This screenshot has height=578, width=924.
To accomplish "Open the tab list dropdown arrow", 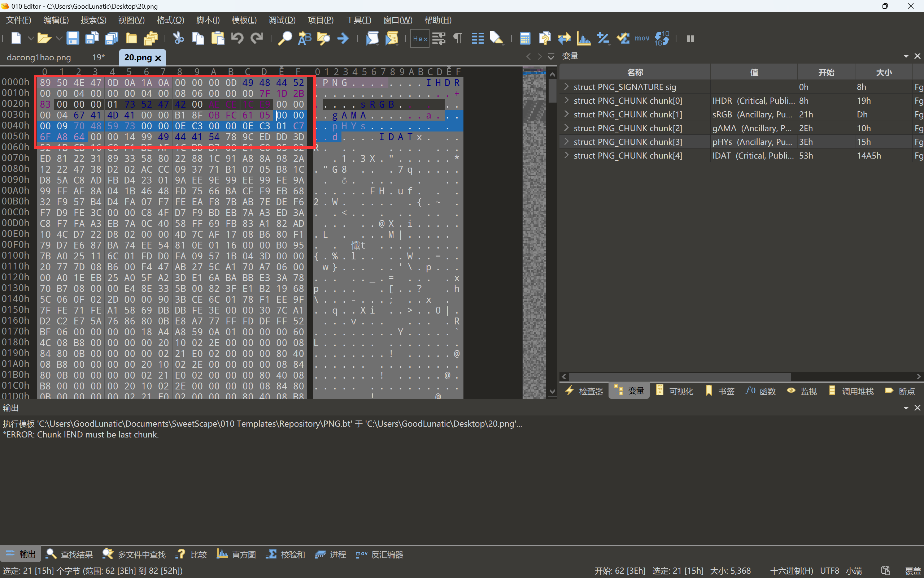I will [x=551, y=57].
